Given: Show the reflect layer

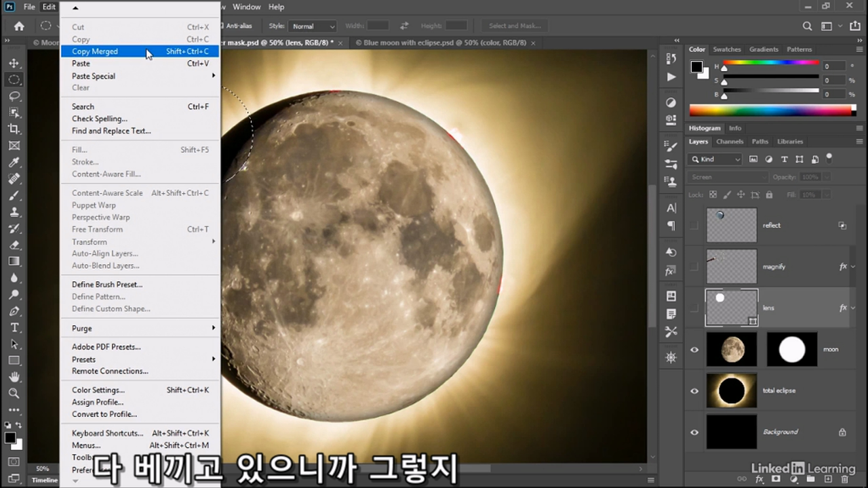Looking at the screenshot, I should pyautogui.click(x=694, y=226).
